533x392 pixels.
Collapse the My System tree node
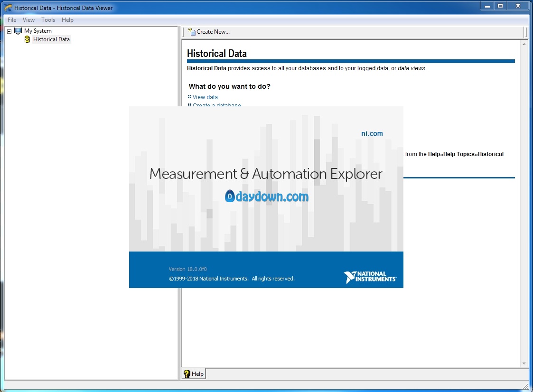9,31
